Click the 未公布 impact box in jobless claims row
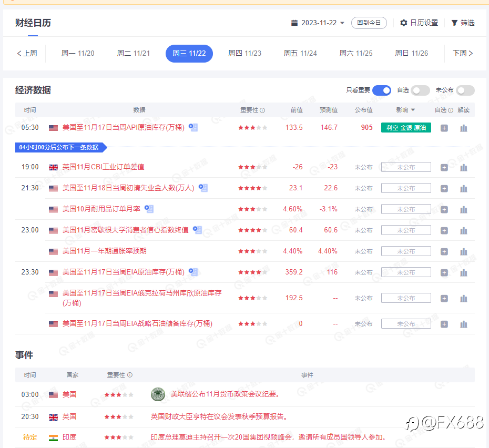This screenshot has width=489, height=448. (406, 188)
